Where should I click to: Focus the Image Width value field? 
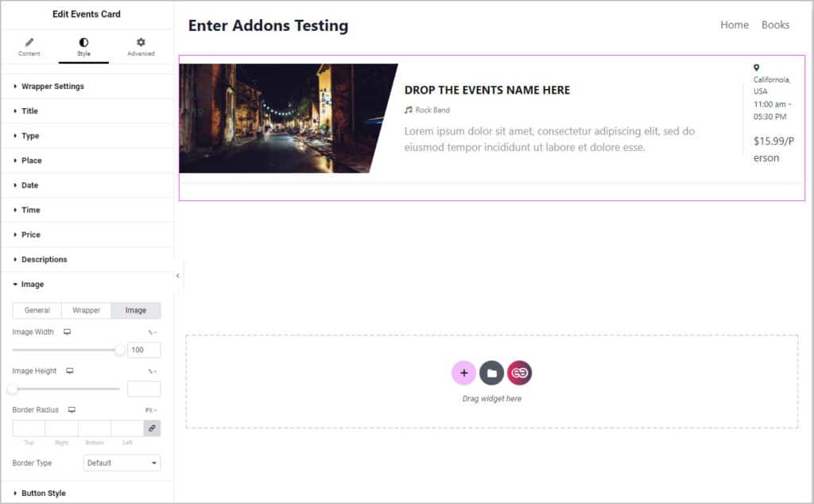point(144,350)
